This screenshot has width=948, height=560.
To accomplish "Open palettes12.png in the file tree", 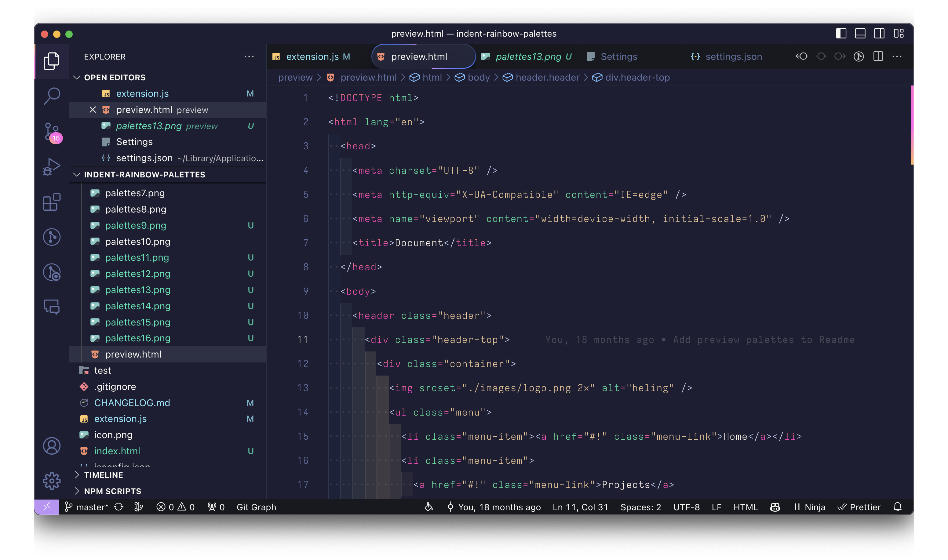I will coord(137,274).
